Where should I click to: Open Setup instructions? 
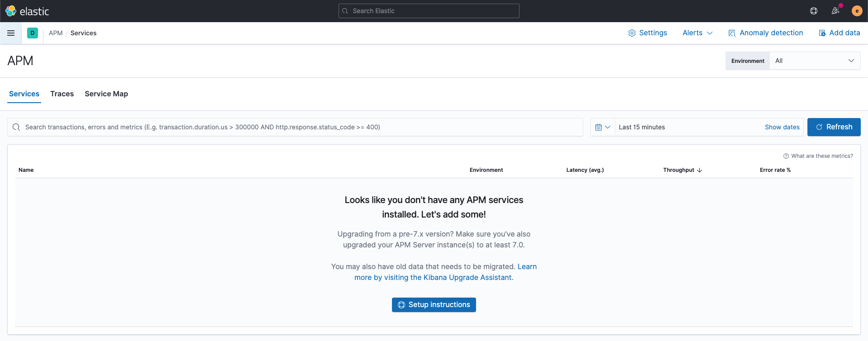coord(434,305)
